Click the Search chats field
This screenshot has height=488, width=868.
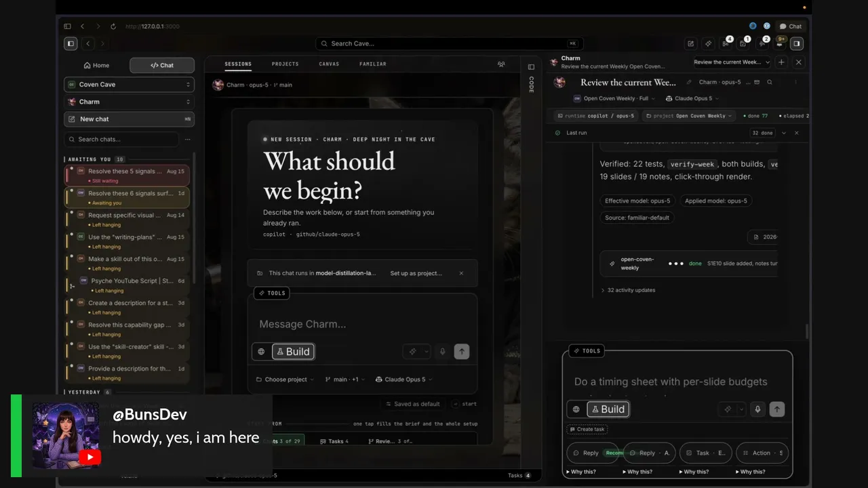122,139
